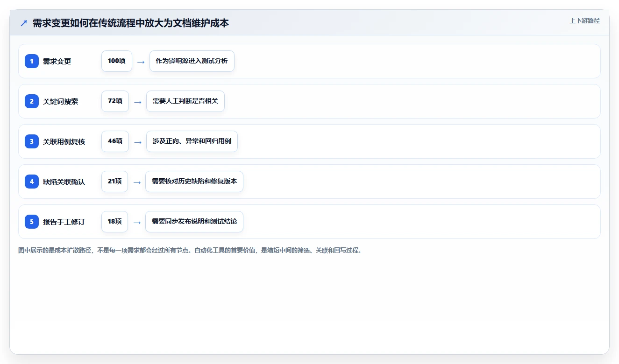Viewport: 619px width, 364px height.
Task: Click step badge 4 for 缺陷关联确认
Action: click(x=32, y=182)
